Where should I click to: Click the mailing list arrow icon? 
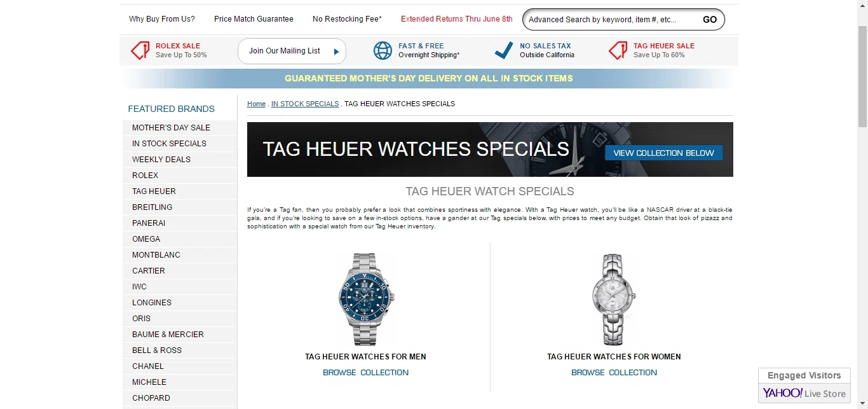point(337,52)
